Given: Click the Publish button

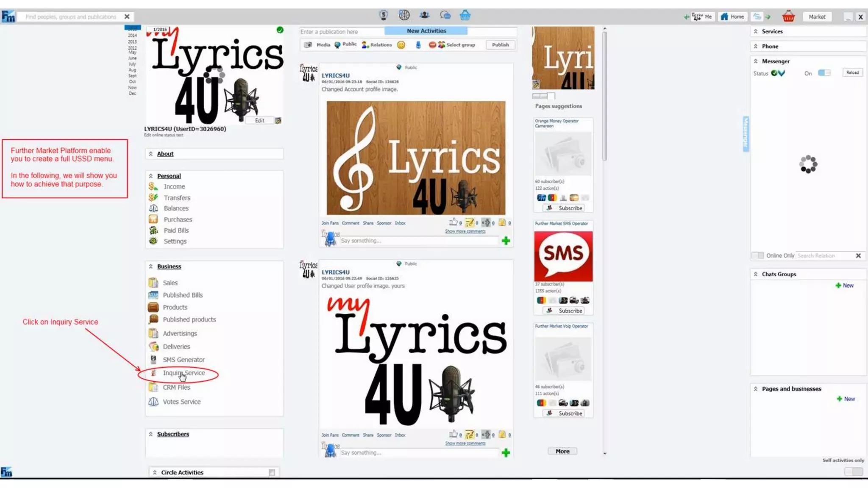Looking at the screenshot, I should click(x=500, y=45).
